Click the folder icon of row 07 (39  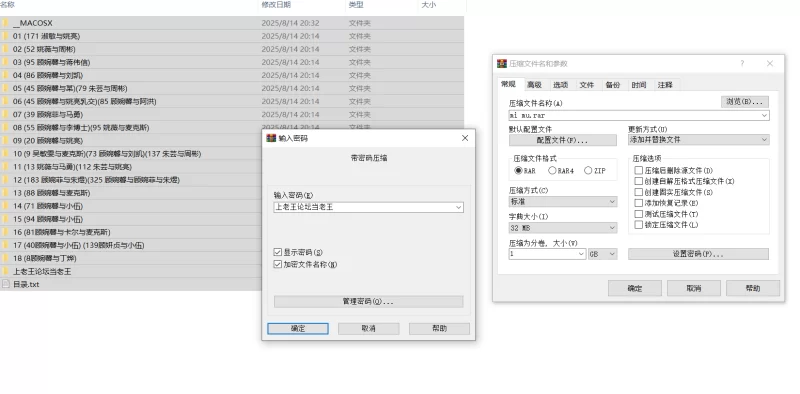coord(5,114)
